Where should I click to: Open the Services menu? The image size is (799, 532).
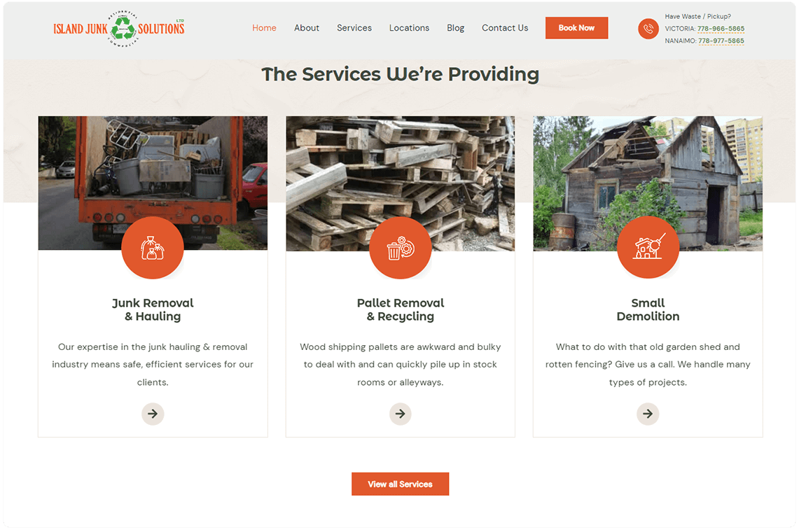point(354,28)
